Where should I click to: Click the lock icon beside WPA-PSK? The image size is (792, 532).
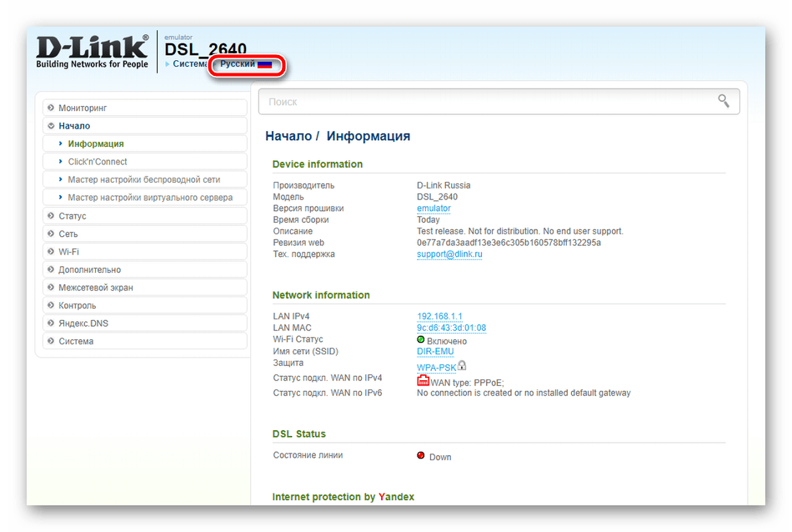click(462, 365)
